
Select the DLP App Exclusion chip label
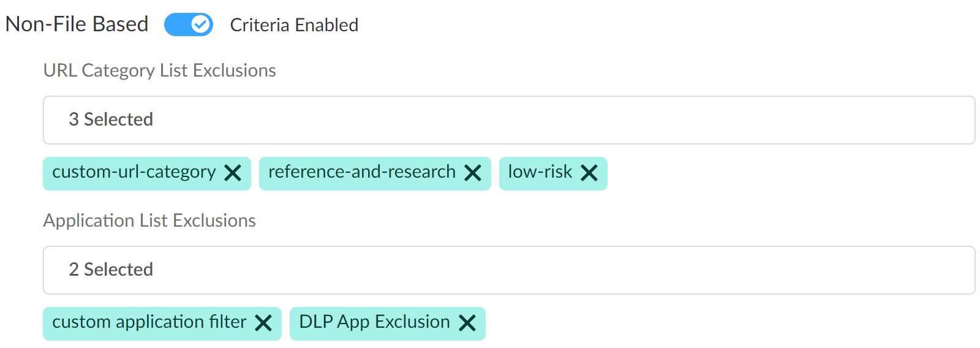click(x=374, y=322)
